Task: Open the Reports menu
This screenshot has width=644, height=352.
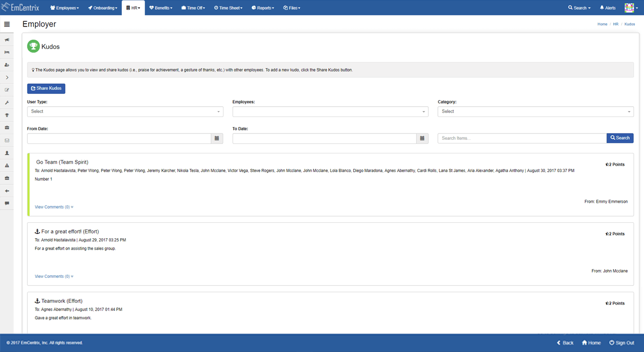Action: (x=263, y=8)
